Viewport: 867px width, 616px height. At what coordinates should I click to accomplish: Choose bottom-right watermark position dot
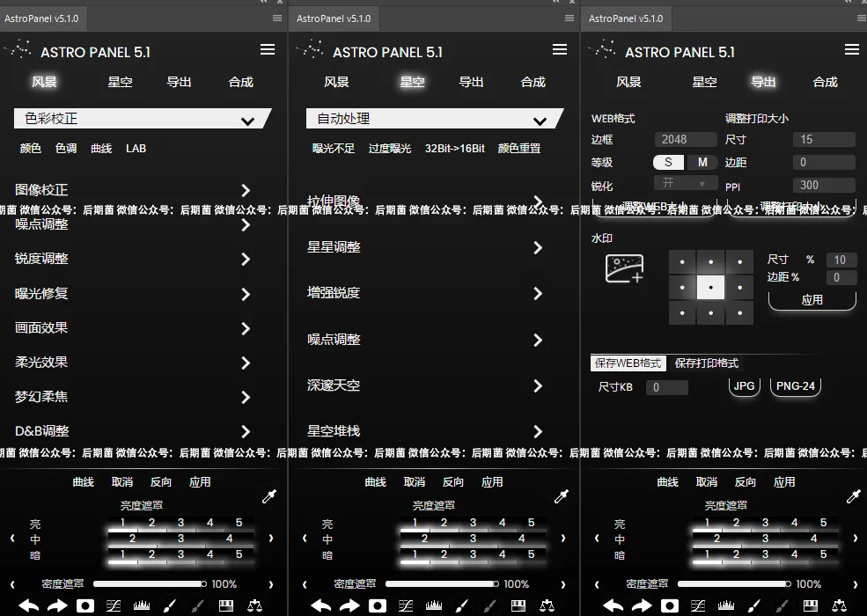click(x=740, y=313)
